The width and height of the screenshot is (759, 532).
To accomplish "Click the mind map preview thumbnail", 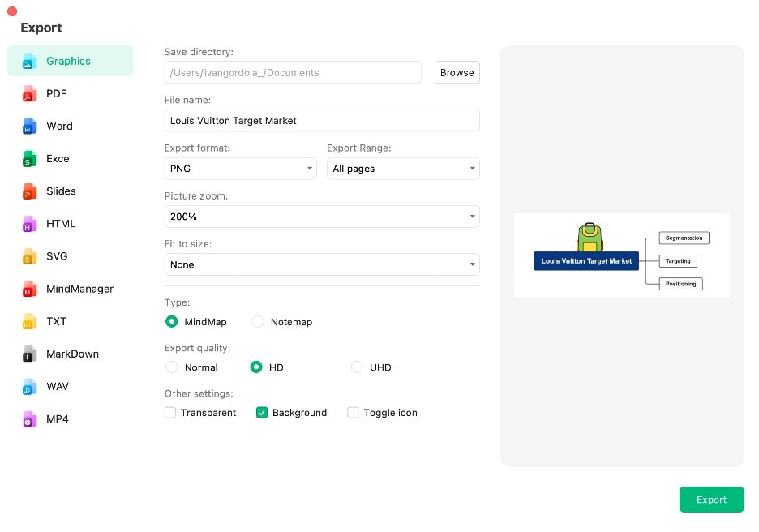I will 621,255.
